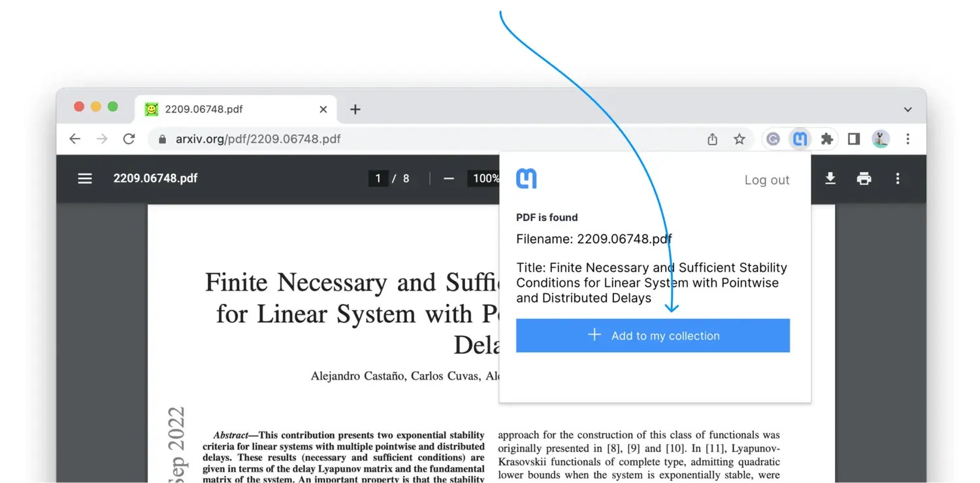Click the Grammarly extension icon
Viewport: 980px width, 483px height.
pyautogui.click(x=773, y=139)
